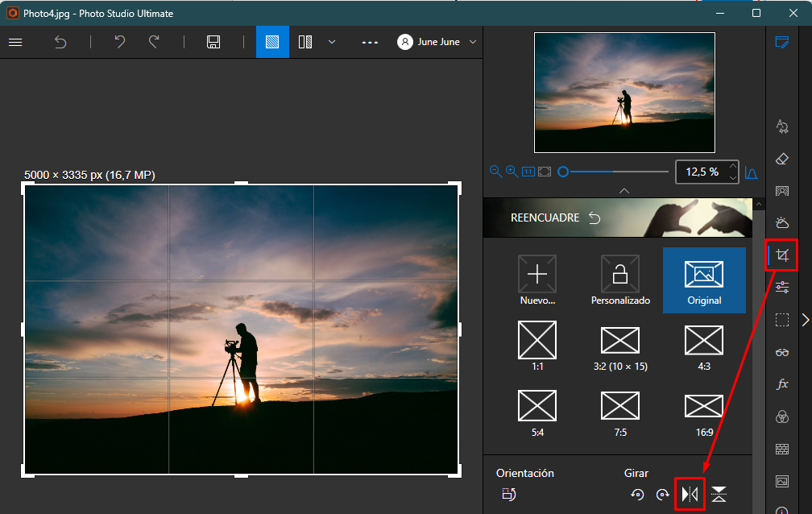Image resolution: width=812 pixels, height=514 pixels.
Task: Click the Girar label
Action: pyautogui.click(x=636, y=473)
